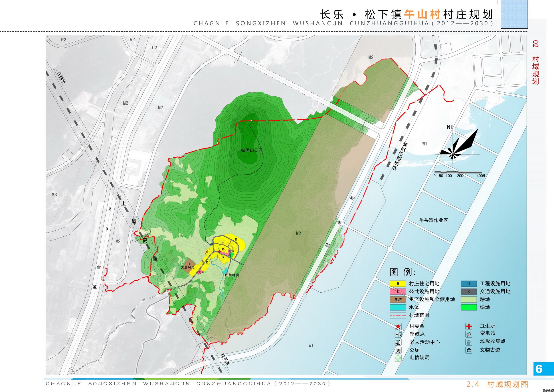Click the orange 午山村 in the title
This screenshot has width=554, height=392.
tap(422, 14)
